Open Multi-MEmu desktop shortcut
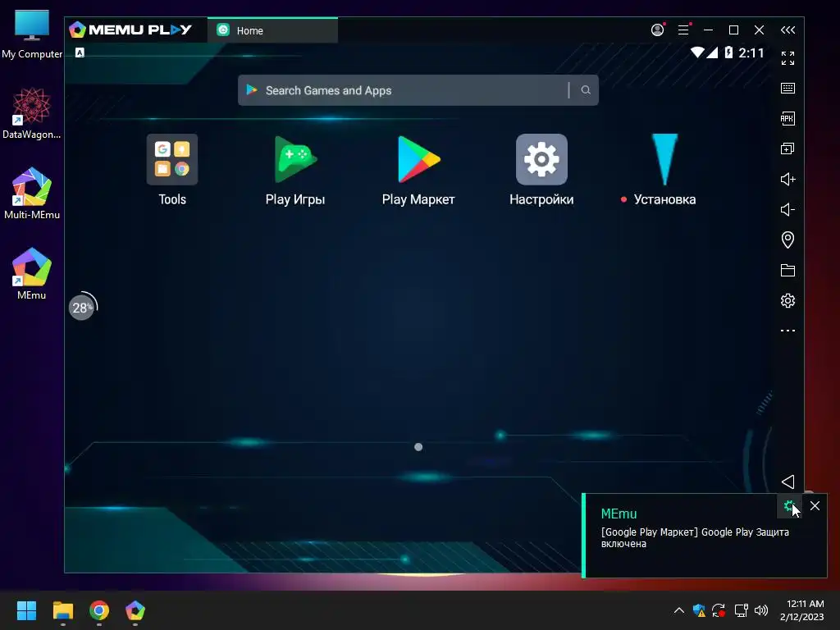 32,194
